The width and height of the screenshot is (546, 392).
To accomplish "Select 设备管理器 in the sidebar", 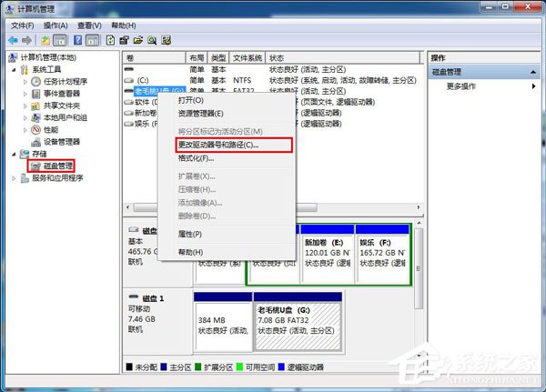I will coord(61,141).
